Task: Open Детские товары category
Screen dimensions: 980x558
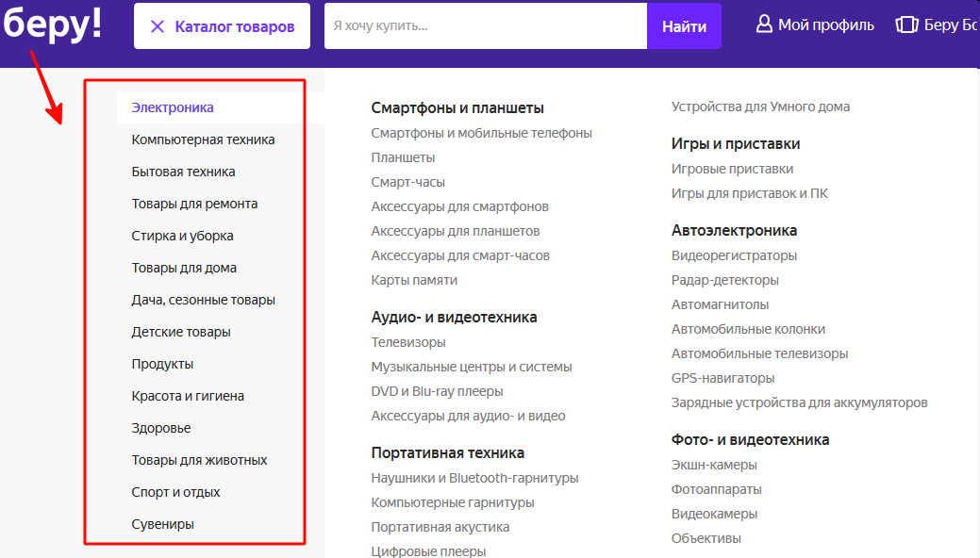Action: tap(180, 332)
